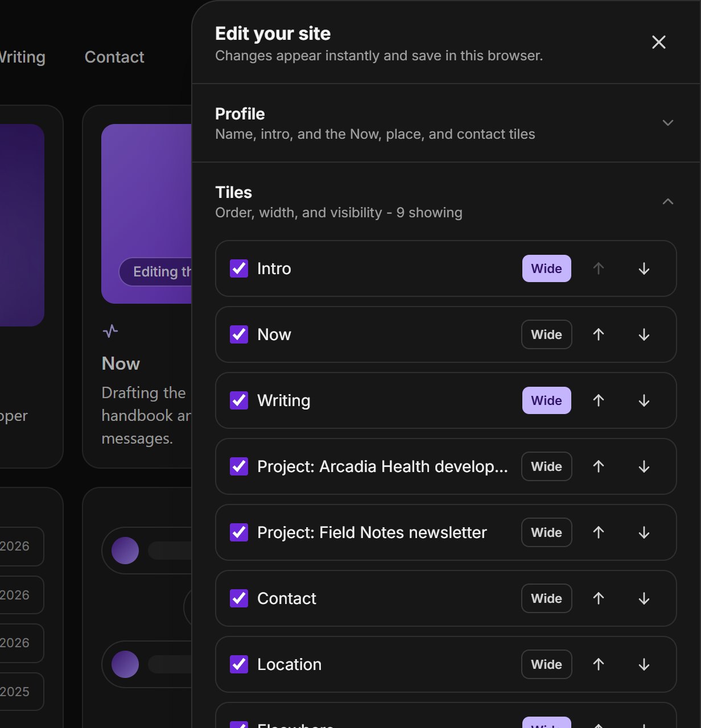Click the disabled up arrow on Intro
This screenshot has width=701, height=728.
(599, 268)
